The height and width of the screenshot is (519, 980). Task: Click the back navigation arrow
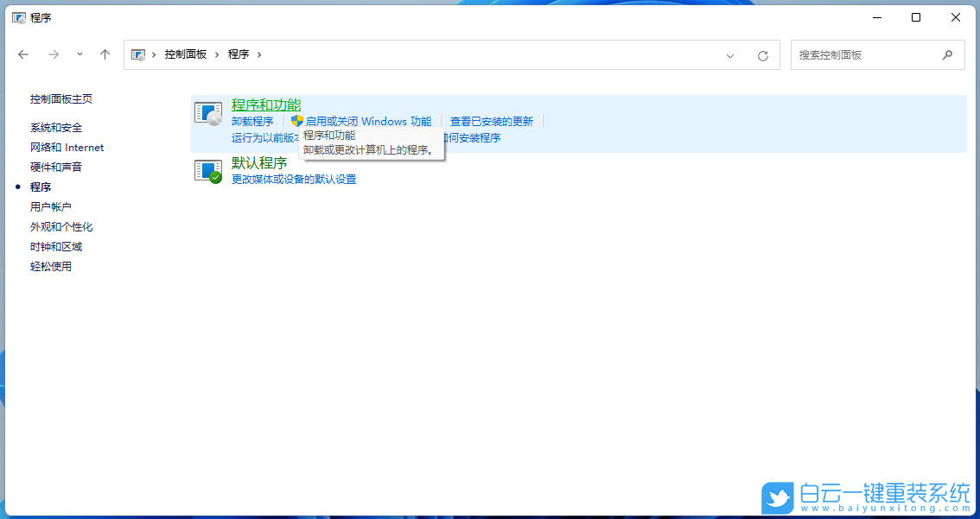tap(23, 54)
